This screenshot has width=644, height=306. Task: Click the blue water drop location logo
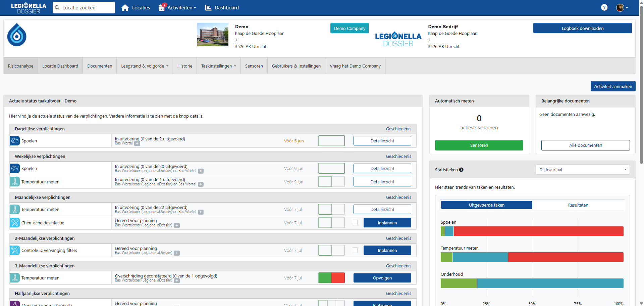(17, 35)
